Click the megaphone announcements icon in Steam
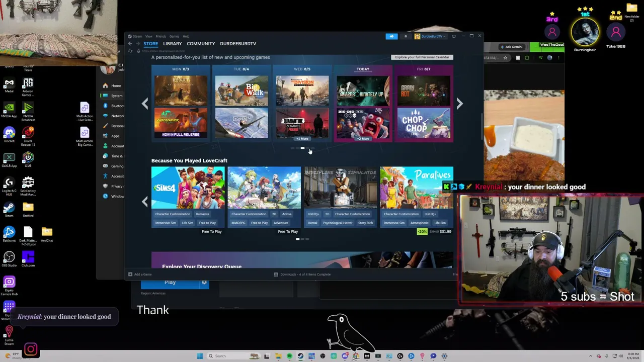The width and height of the screenshot is (644, 362). [391, 36]
